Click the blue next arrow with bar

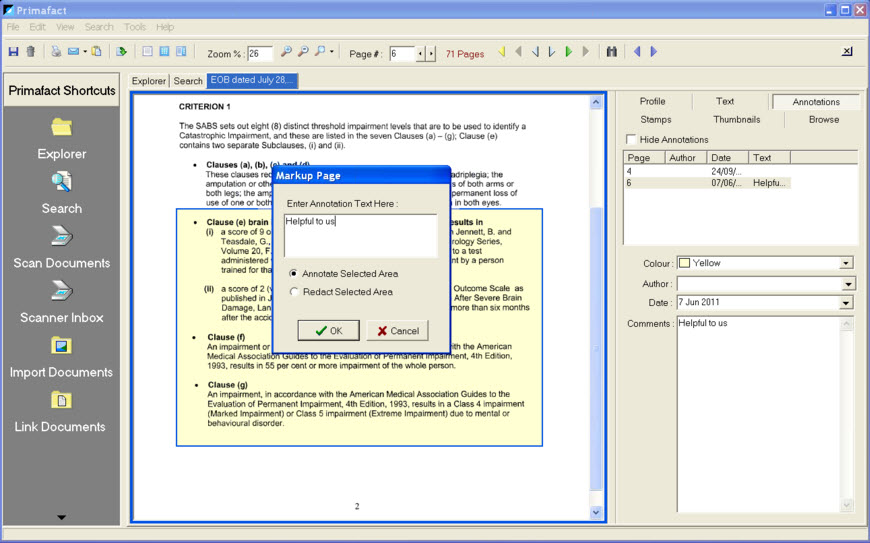click(552, 52)
